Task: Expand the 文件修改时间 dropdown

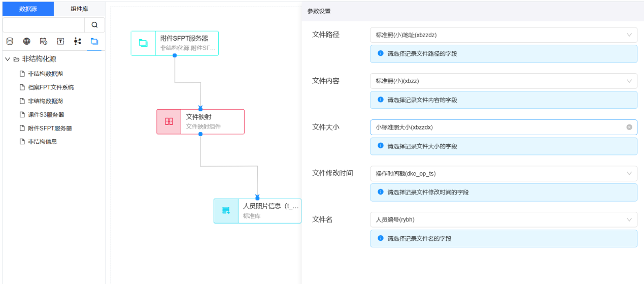Action: pyautogui.click(x=503, y=173)
